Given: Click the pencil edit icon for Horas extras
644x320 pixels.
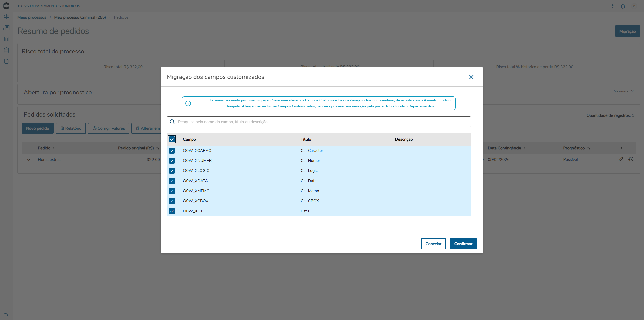Looking at the screenshot, I should (621, 159).
